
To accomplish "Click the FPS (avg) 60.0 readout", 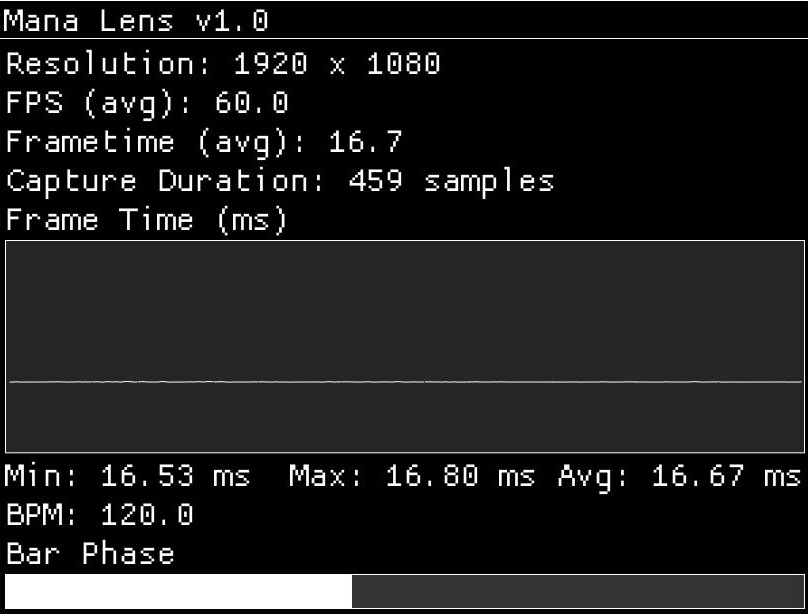I will coord(147,103).
